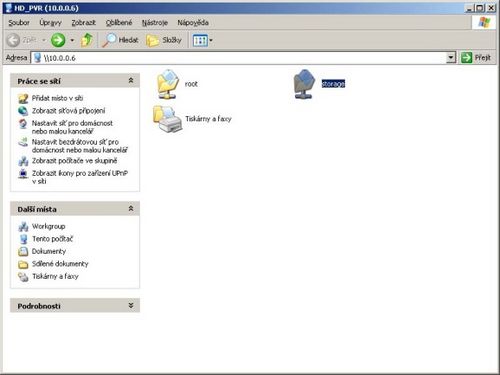Open Tento počítač in Další místa

[x=52, y=239]
